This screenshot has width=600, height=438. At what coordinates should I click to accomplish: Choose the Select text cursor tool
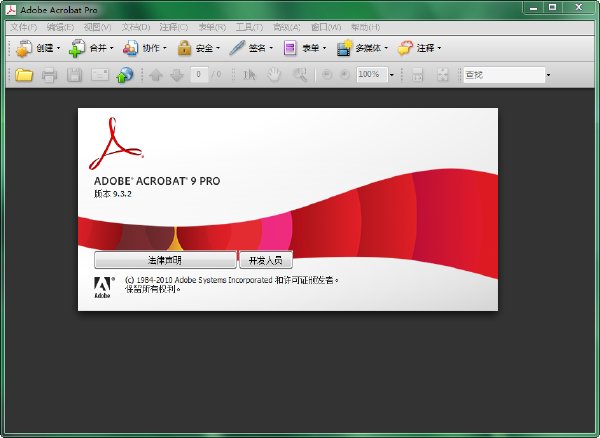click(x=249, y=75)
